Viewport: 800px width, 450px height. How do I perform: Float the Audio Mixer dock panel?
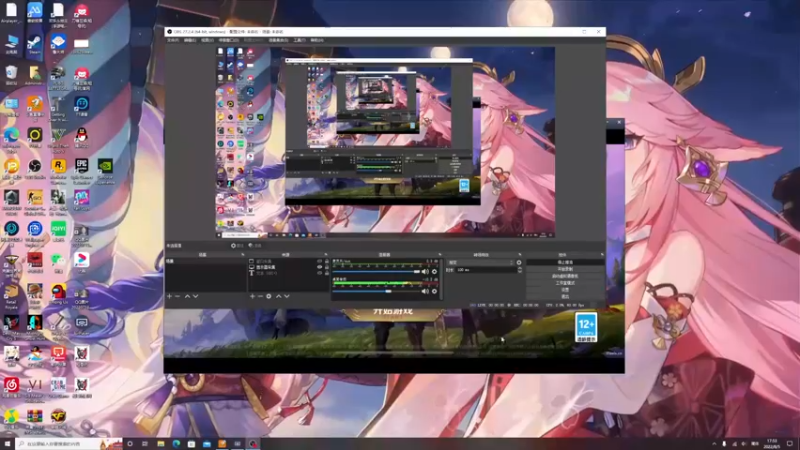click(x=439, y=255)
